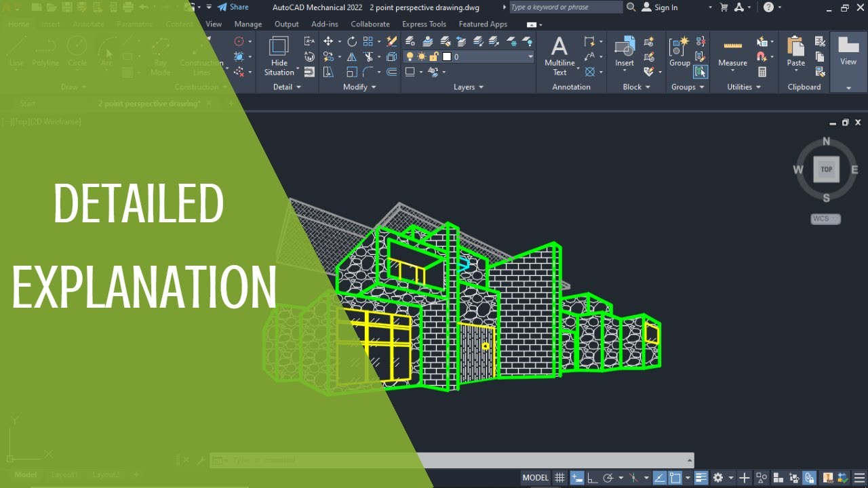Toggle polar tracking

608,478
